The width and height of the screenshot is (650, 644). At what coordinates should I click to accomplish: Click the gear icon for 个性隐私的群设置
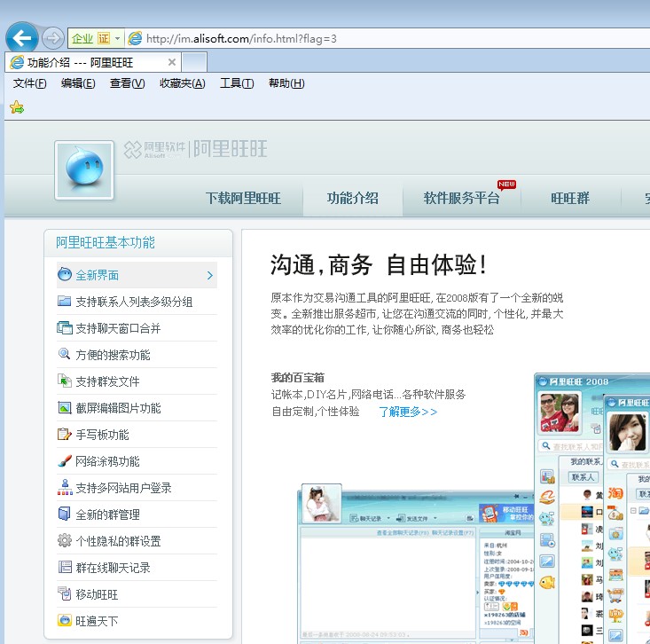[64, 540]
